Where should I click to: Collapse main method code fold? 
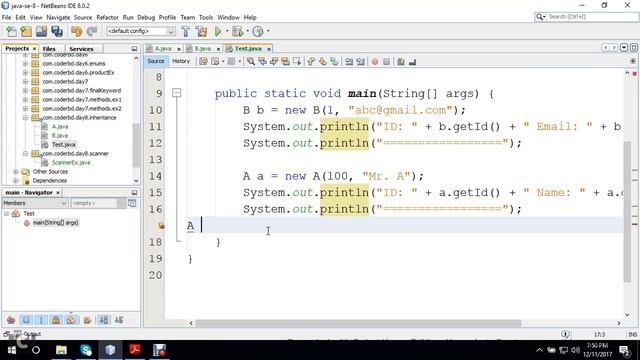(x=177, y=93)
